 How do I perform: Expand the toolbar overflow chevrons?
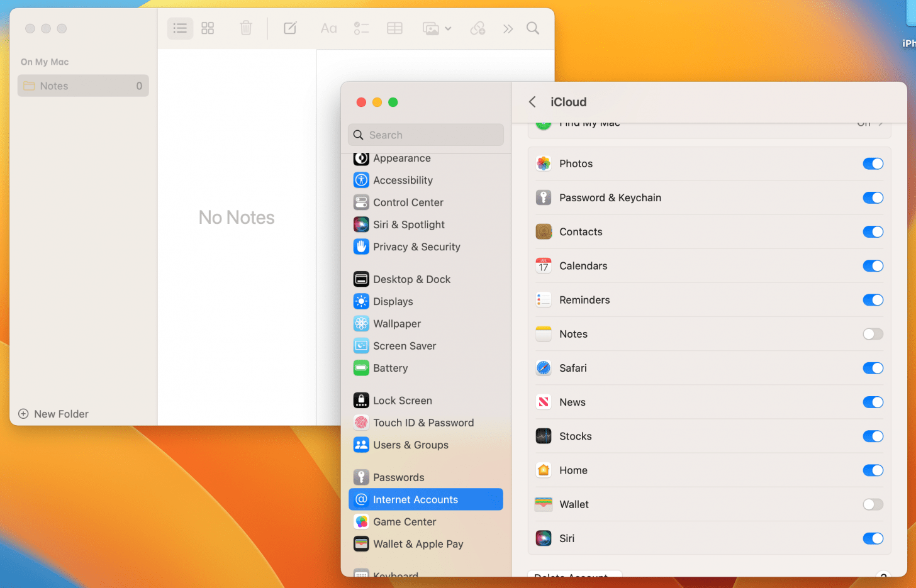(508, 28)
